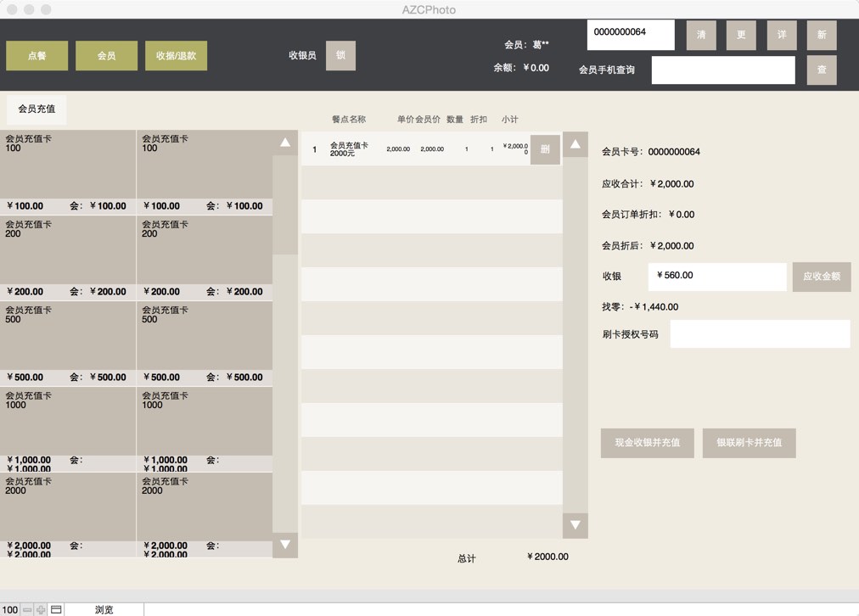Toggle the status toolbar icon at bottom
The width and height of the screenshot is (859, 616).
coord(56,610)
